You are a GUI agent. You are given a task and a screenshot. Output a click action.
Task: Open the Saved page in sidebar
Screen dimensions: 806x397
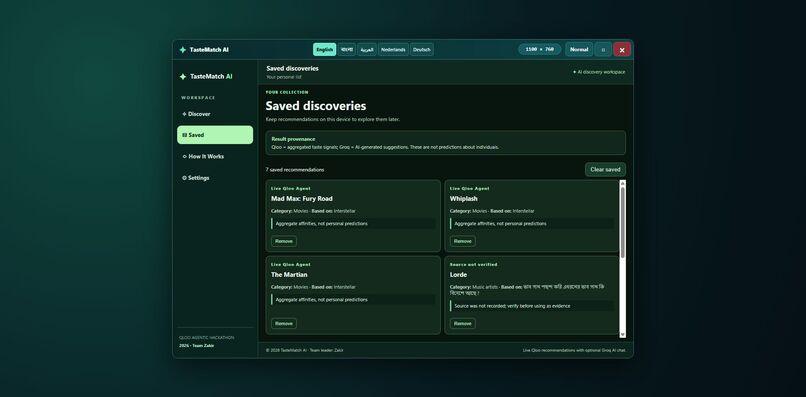tap(215, 135)
